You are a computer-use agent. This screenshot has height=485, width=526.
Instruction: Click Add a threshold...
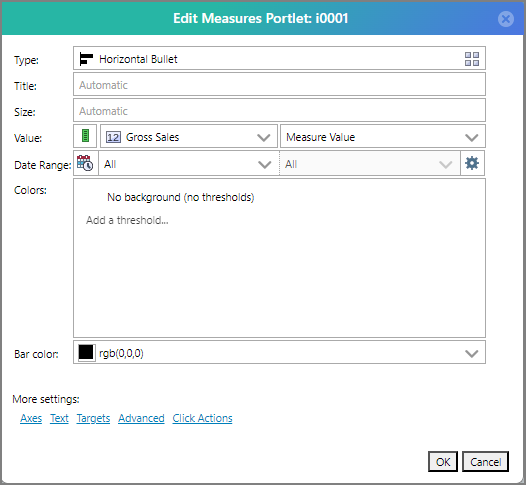click(127, 220)
